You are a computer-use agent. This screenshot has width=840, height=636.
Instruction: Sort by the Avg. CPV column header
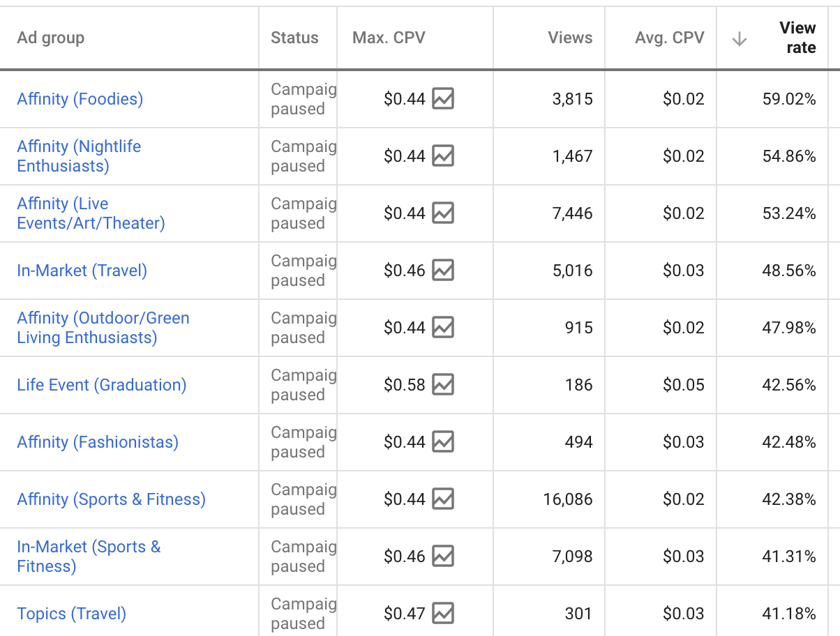click(670, 38)
